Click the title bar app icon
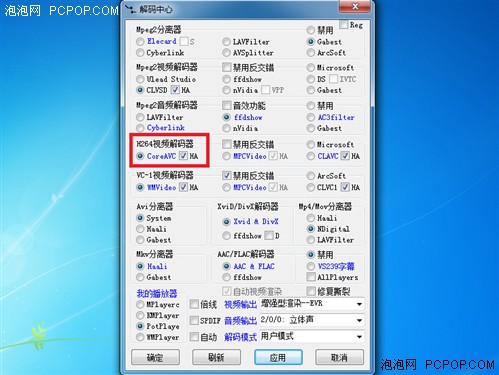Screen dimensions: 499x375 pos(130,9)
